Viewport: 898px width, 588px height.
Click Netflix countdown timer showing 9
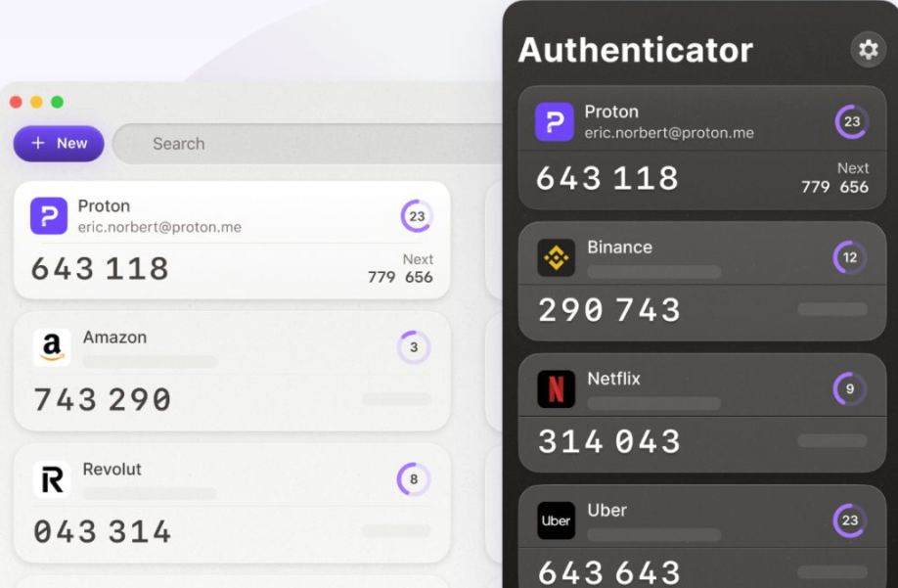pos(850,389)
